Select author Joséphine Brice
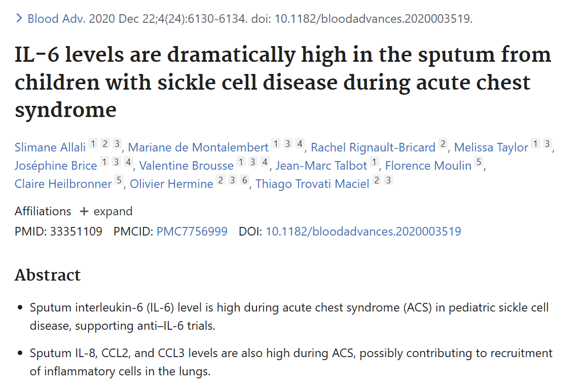588x388 pixels. click(x=56, y=166)
